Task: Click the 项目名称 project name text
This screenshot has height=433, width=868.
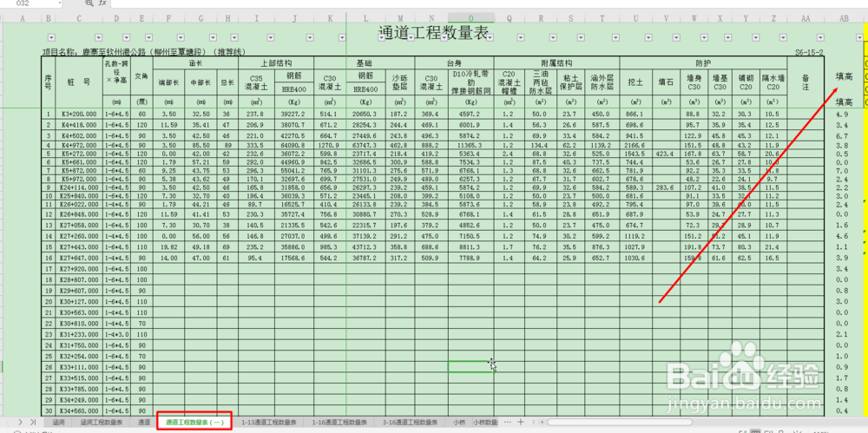Action: [143, 52]
